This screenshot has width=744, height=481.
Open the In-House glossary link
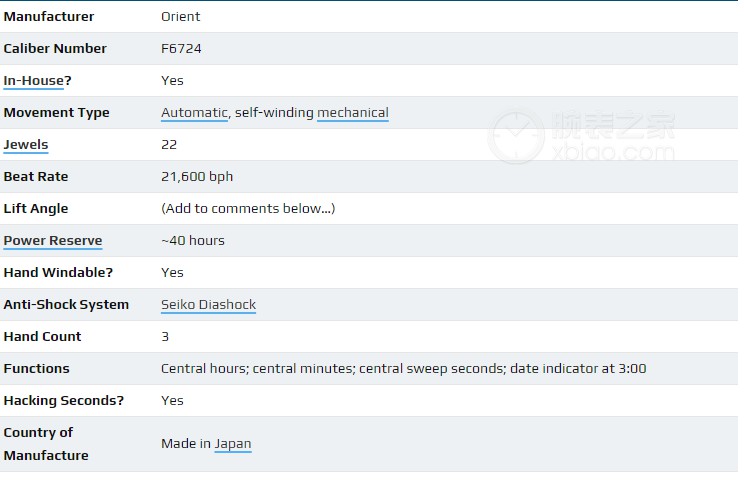tap(33, 81)
